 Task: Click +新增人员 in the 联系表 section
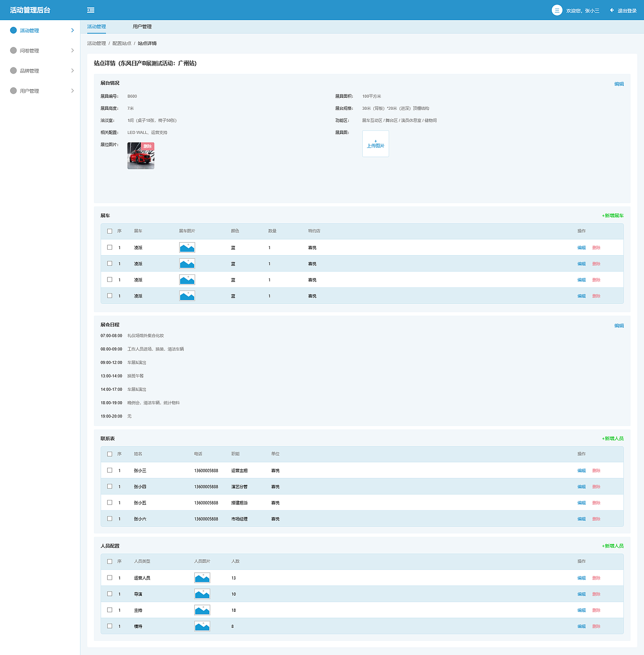coord(613,439)
